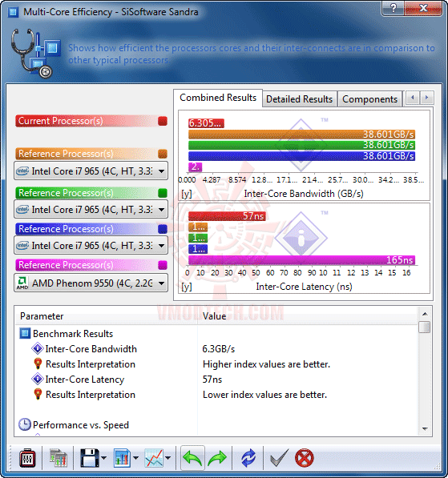Click the magenta 165ns latency bar
Image resolution: width=448 pixels, height=478 pixels.
301,260
